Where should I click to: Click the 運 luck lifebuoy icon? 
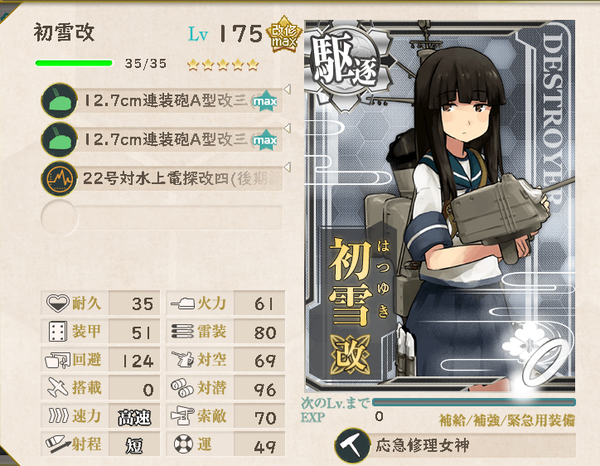click(183, 444)
